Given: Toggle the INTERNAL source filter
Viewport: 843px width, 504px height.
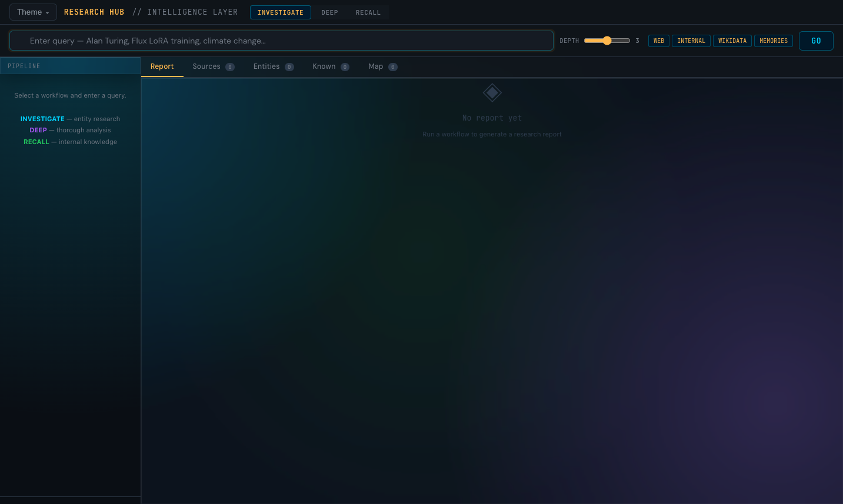Looking at the screenshot, I should pos(691,41).
